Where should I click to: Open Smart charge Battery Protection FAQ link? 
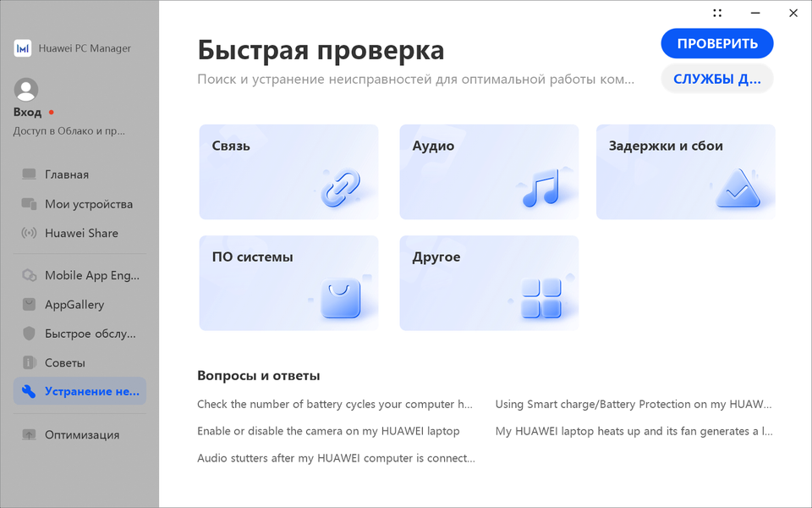point(634,405)
